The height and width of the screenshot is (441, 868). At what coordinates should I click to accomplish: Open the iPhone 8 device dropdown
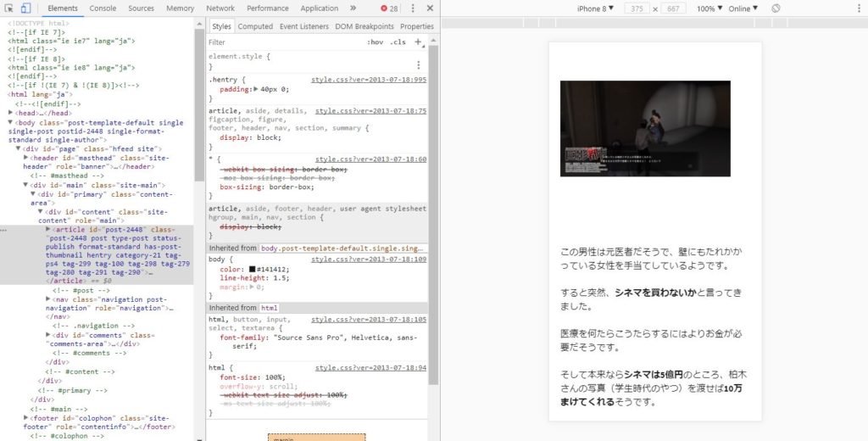tap(595, 8)
